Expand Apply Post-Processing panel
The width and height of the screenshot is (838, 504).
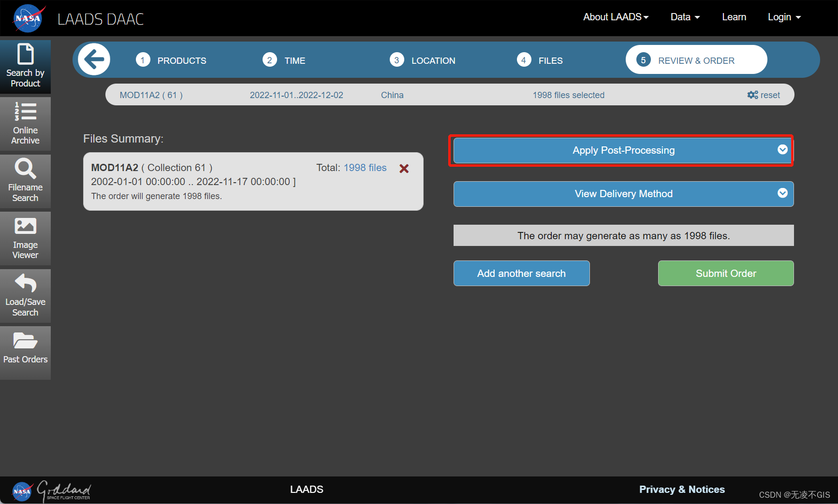pos(623,150)
